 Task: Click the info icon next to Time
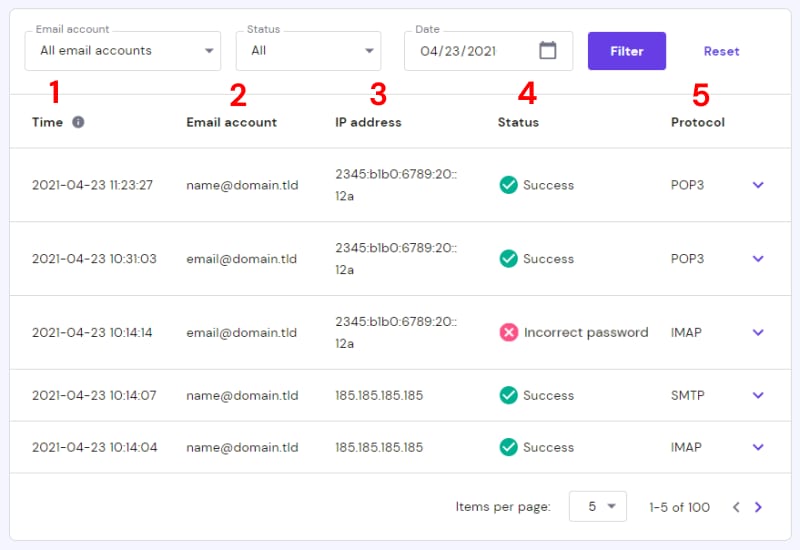tap(78, 122)
